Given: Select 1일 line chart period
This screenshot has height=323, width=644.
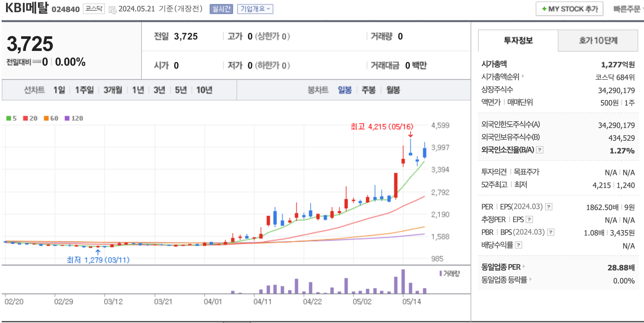Looking at the screenshot, I should point(59,90).
